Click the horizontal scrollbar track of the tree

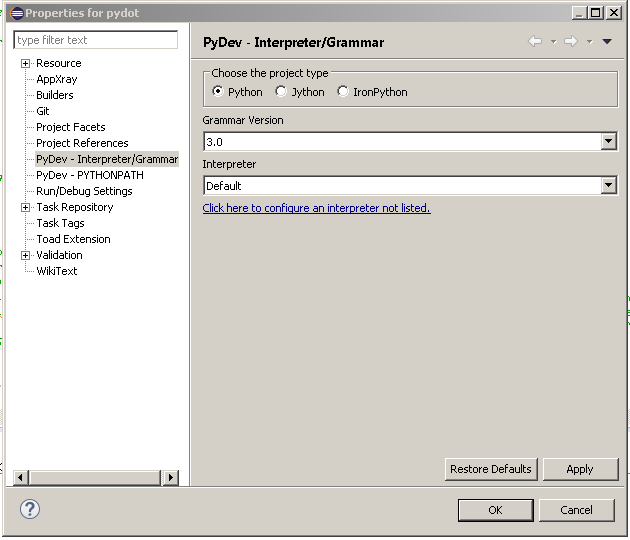click(95, 477)
